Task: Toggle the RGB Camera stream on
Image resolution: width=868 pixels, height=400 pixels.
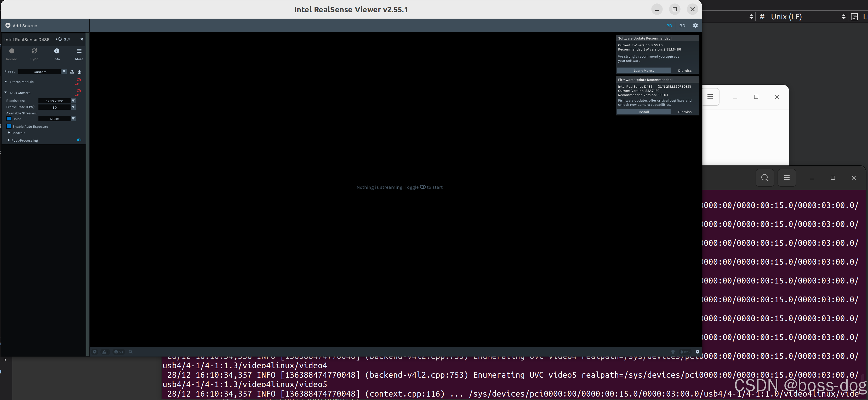Action: [78, 91]
